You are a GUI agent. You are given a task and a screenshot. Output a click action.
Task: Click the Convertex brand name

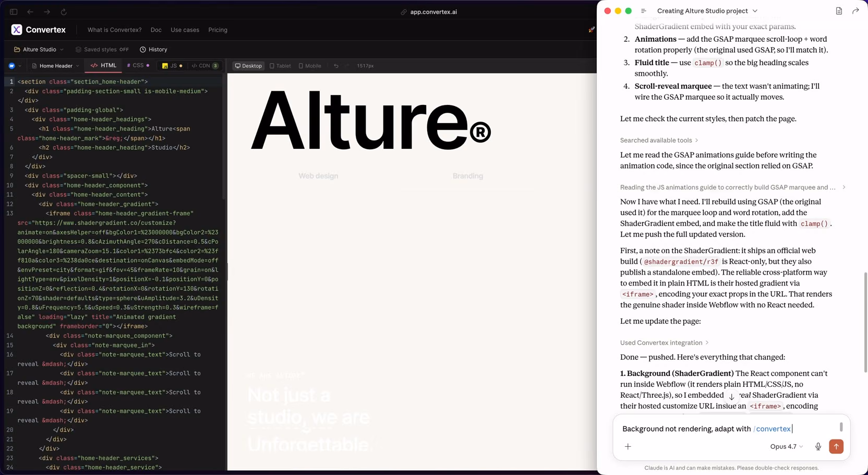point(45,30)
